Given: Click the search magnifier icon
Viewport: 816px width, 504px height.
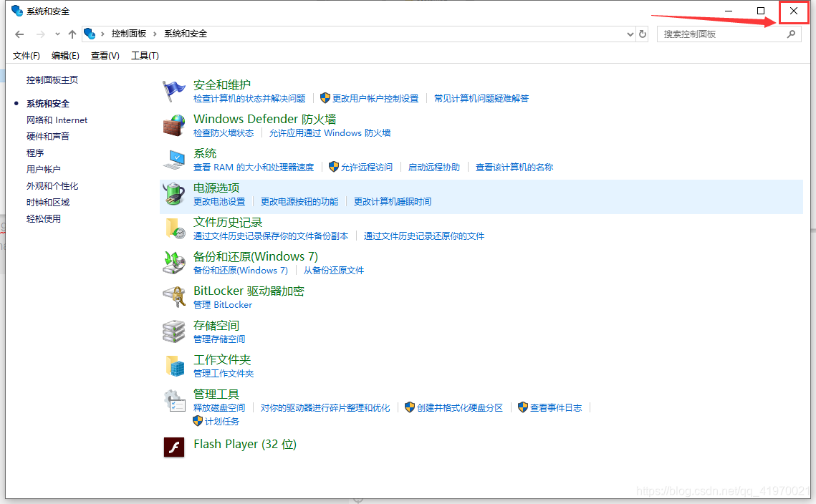Looking at the screenshot, I should coord(791,34).
